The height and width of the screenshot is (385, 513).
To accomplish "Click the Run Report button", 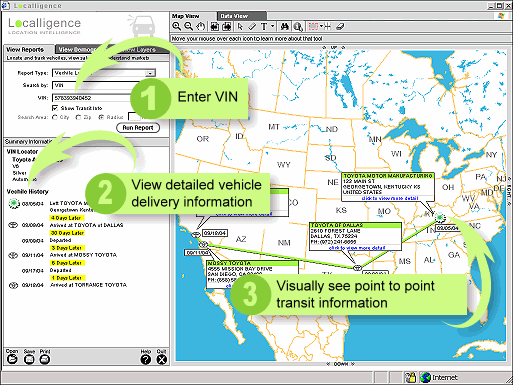I will click(138, 128).
